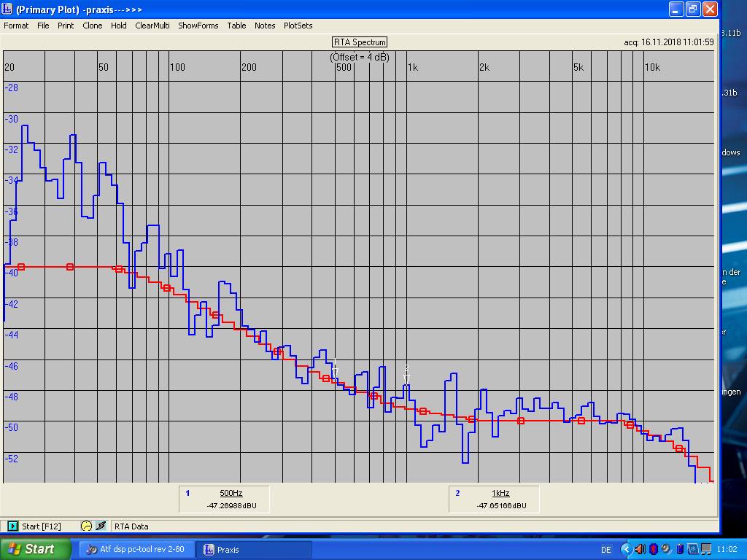Open the Format menu
Image resolution: width=747 pixels, height=560 pixels.
(x=16, y=26)
